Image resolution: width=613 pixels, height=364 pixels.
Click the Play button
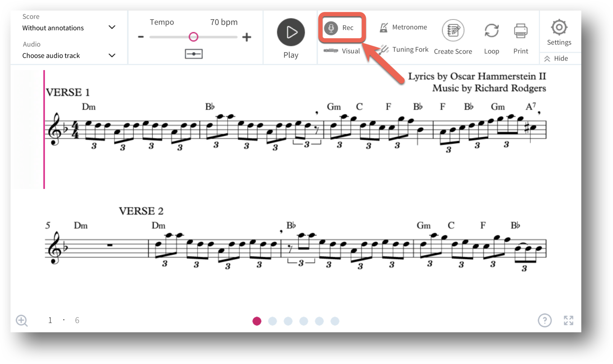[291, 32]
